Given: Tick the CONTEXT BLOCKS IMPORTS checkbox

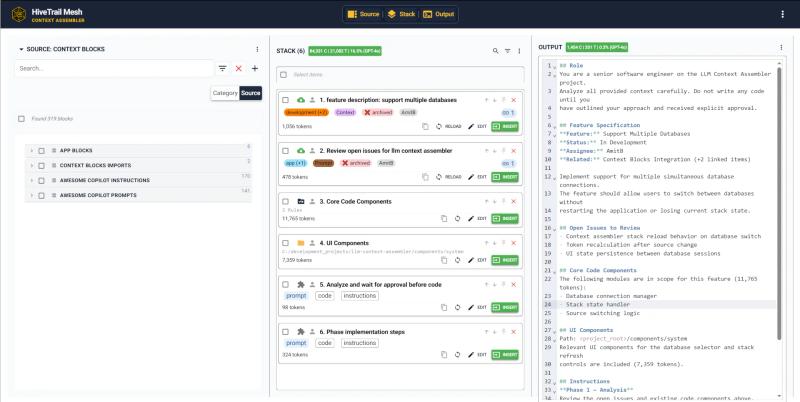Looking at the screenshot, I should 41,166.
